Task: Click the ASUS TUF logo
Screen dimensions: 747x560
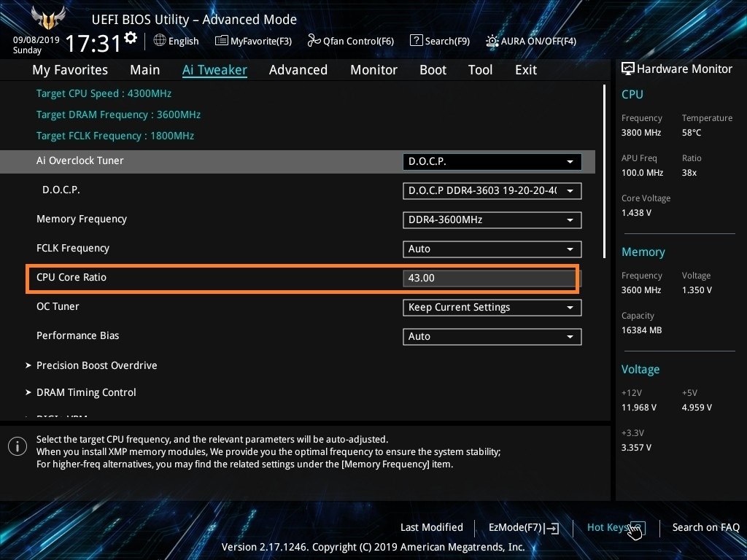Action: (47, 18)
